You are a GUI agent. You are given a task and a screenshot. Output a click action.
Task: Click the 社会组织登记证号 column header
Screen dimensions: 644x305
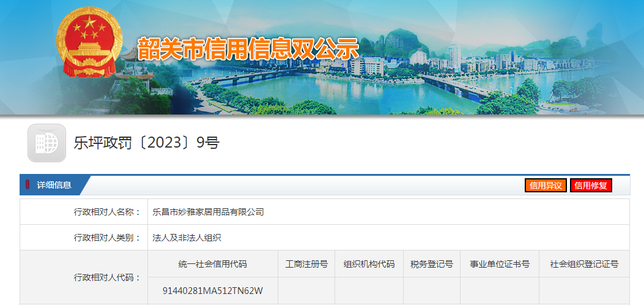(584, 264)
